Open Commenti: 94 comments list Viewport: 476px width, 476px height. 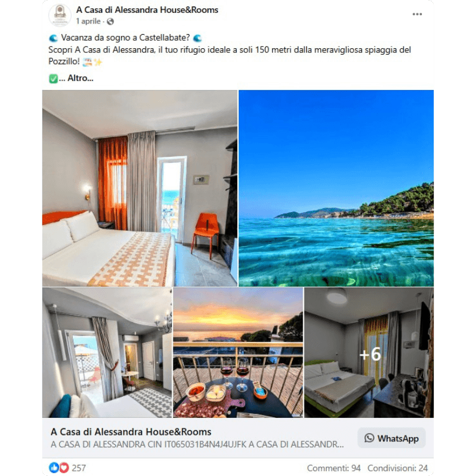pyautogui.click(x=334, y=468)
